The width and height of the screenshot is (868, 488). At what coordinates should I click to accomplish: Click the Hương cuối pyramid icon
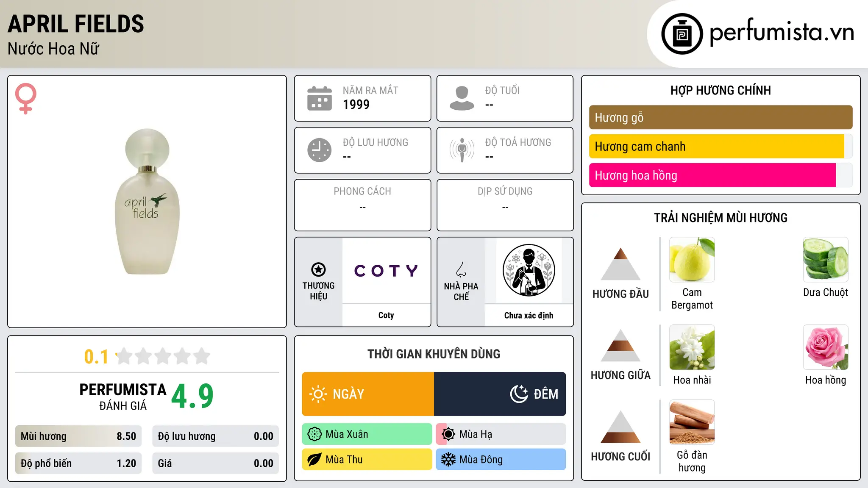(620, 427)
